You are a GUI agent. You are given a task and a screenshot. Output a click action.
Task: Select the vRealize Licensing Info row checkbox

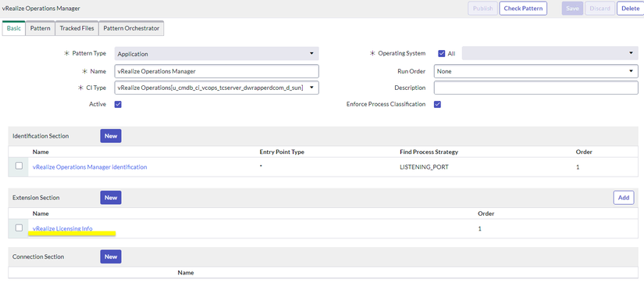coord(19,227)
